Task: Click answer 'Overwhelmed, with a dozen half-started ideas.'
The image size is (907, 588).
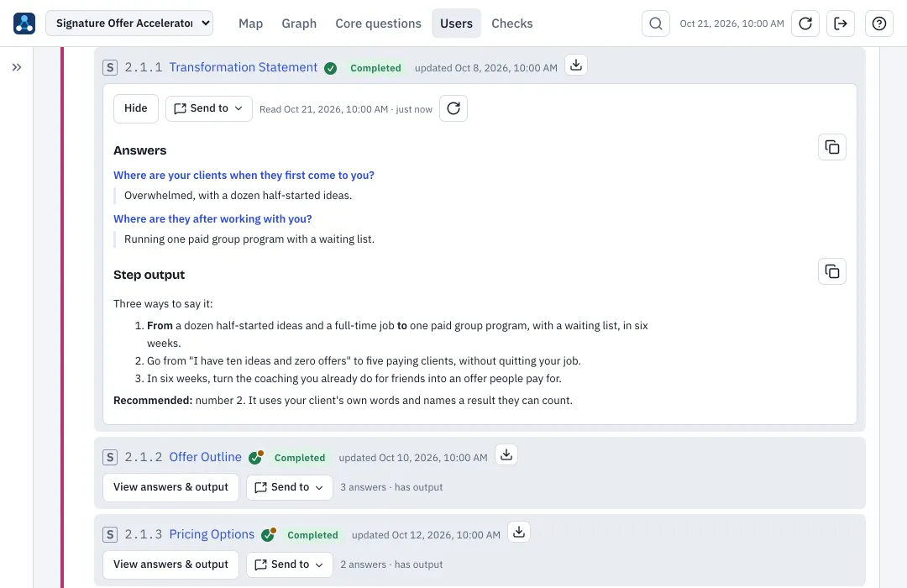Action: 239,196
